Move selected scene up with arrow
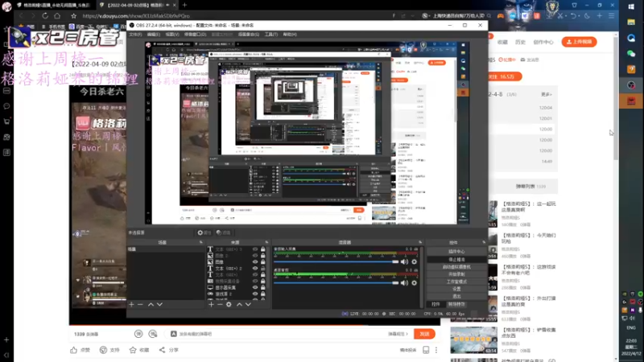644x362 pixels. click(151, 305)
